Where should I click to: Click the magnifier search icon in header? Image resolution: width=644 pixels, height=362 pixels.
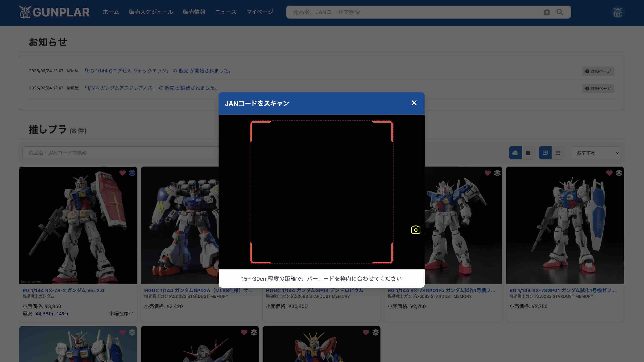(560, 12)
